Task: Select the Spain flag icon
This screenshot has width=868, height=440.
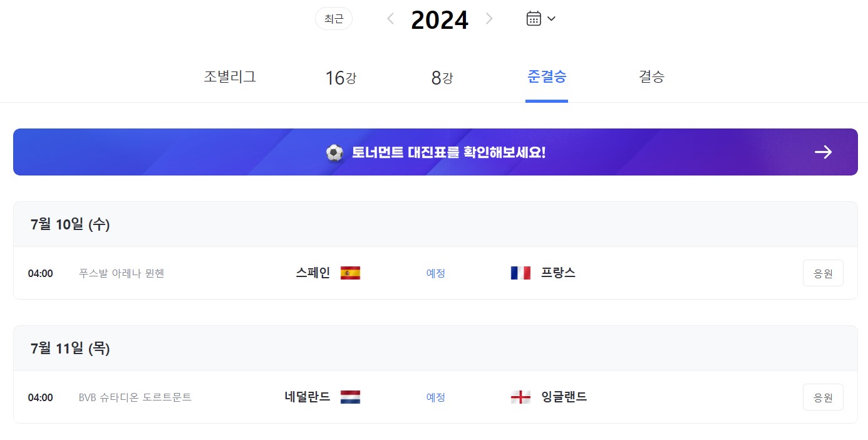Action: 351,273
